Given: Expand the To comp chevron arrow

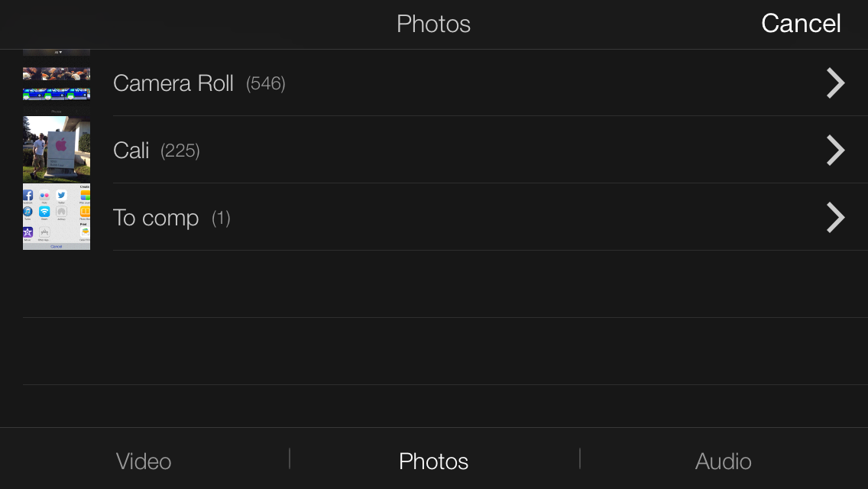Looking at the screenshot, I should coord(835,217).
